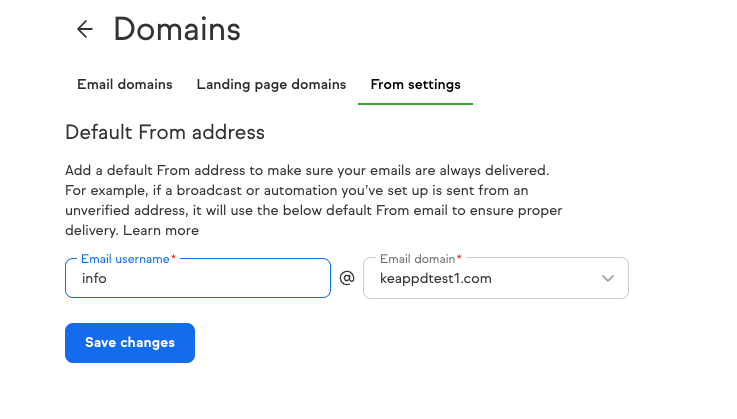Choose the keappdtest1.com selected value
Viewport: 737px width, 419px height.
click(x=436, y=278)
